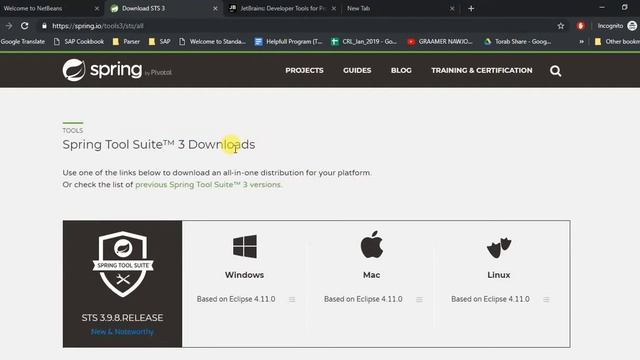Open the Other bookmarks folder
The height and width of the screenshot is (360, 640).
point(617,41)
